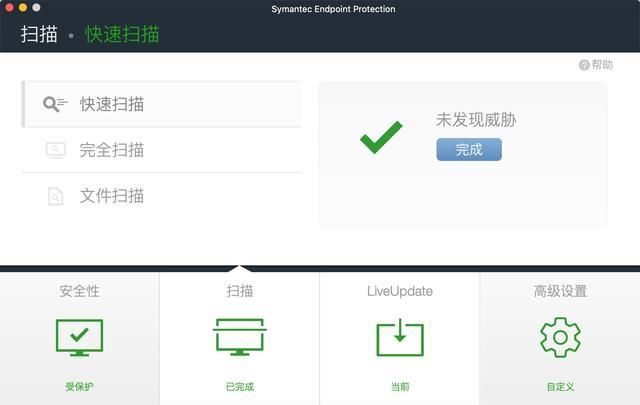Click the 扫描 breadcrumb in the header

coord(39,34)
